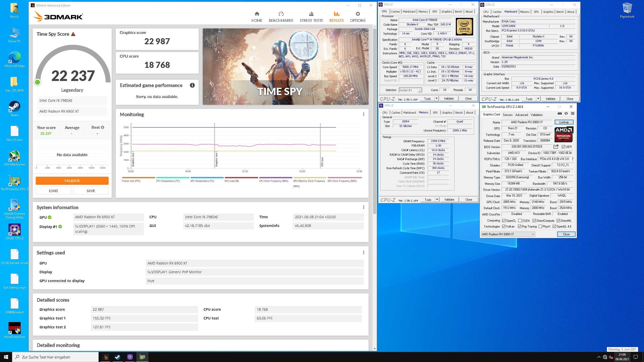The image size is (644, 362).
Task: Open the GPU-Z hamburger menu
Action: [573, 114]
